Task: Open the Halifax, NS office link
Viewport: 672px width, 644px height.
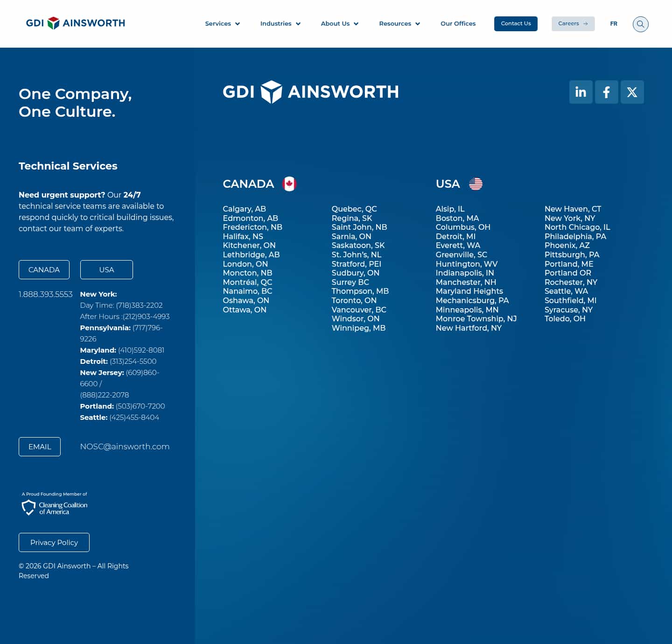Action: (x=243, y=236)
